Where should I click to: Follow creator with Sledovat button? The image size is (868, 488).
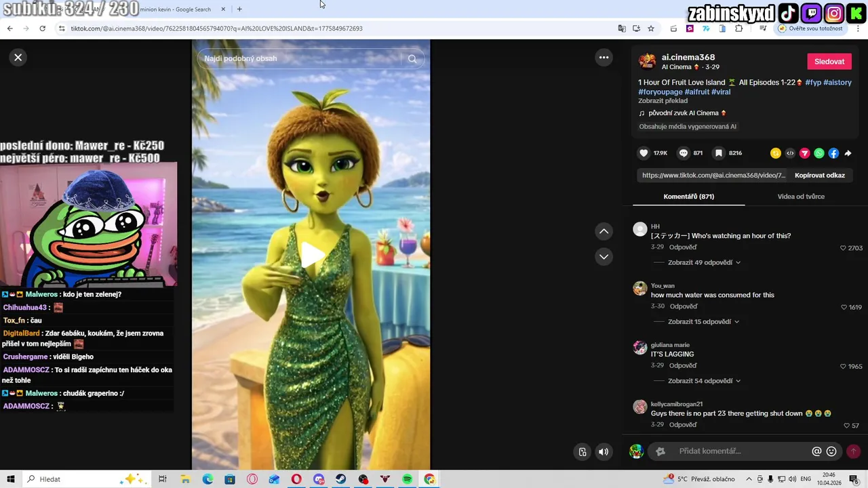pyautogui.click(x=829, y=62)
